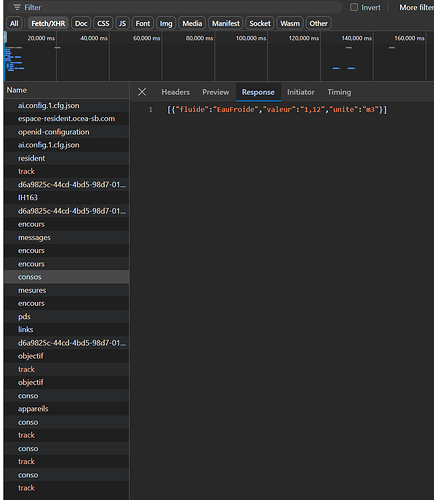Select the IH163 request
434x500 pixels.
[x=67, y=198]
